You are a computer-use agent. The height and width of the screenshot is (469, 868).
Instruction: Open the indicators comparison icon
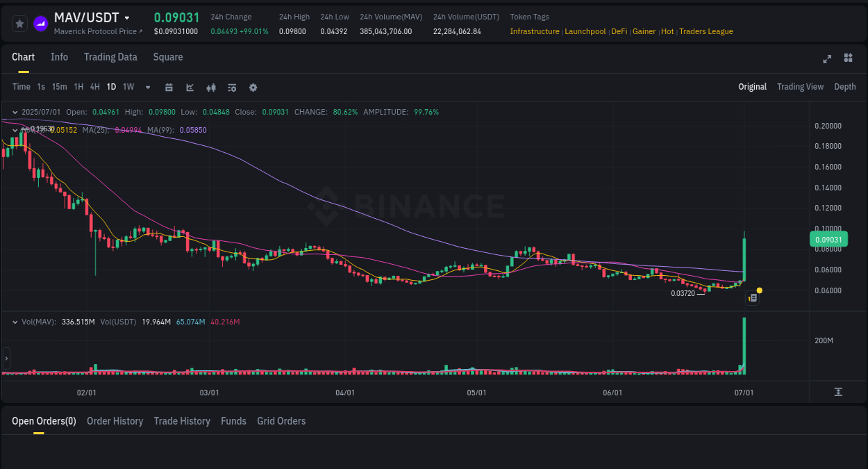[x=210, y=87]
